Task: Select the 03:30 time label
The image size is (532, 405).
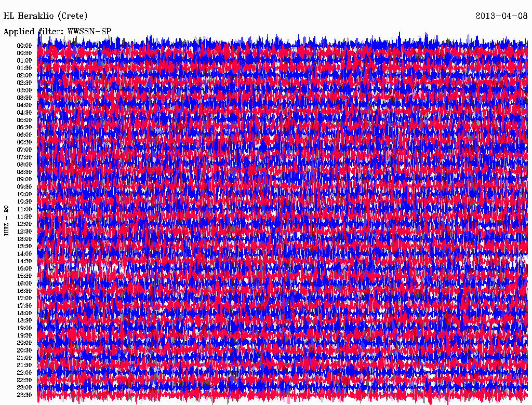Action: pos(24,98)
